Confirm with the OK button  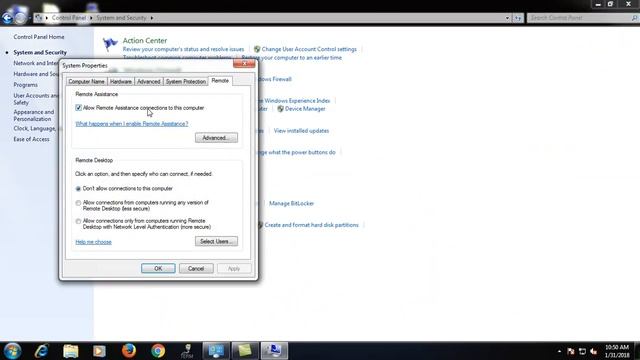tap(158, 269)
